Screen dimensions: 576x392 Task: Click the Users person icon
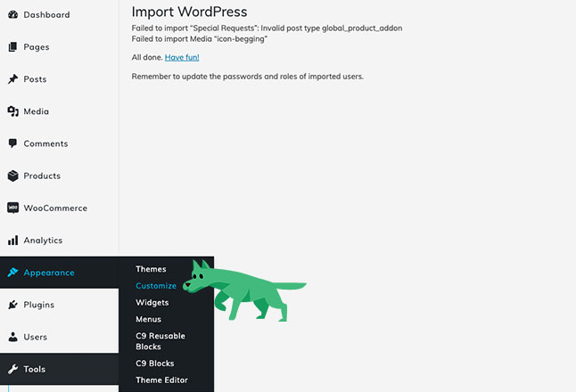coord(12,337)
